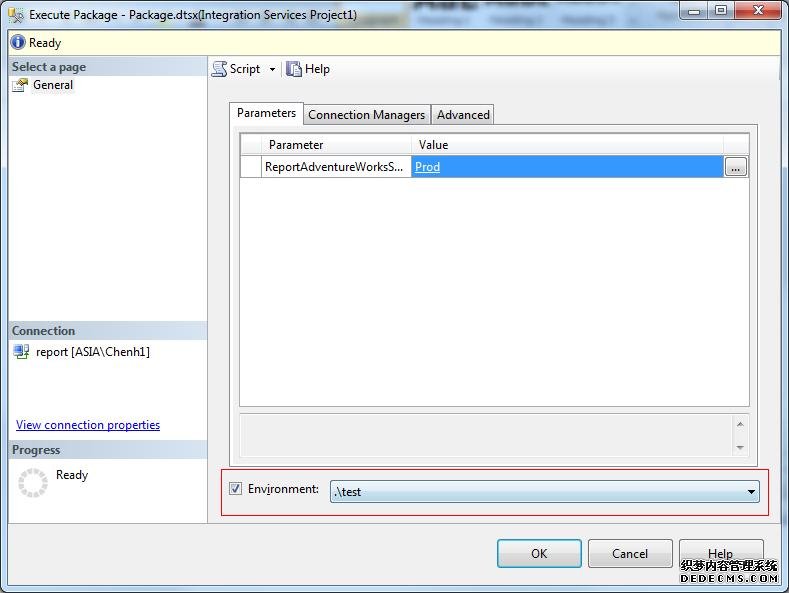Click the description box scroll down arrow

coord(740,448)
